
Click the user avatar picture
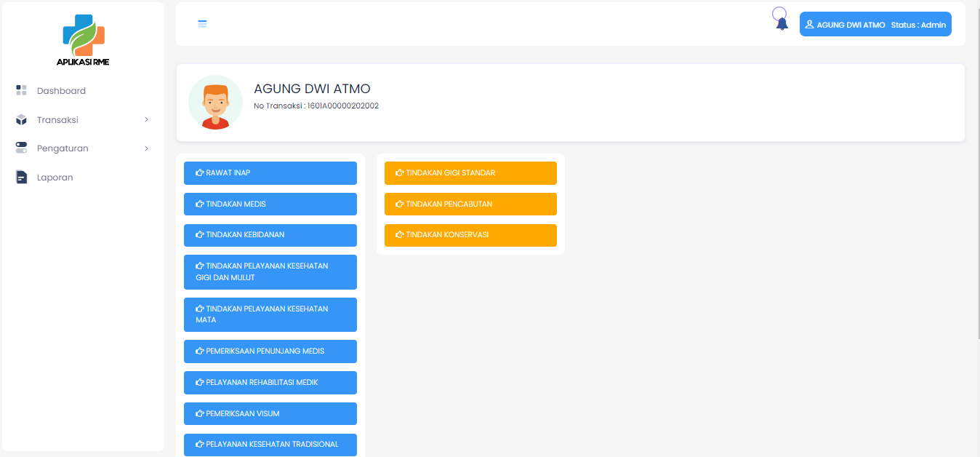point(215,103)
